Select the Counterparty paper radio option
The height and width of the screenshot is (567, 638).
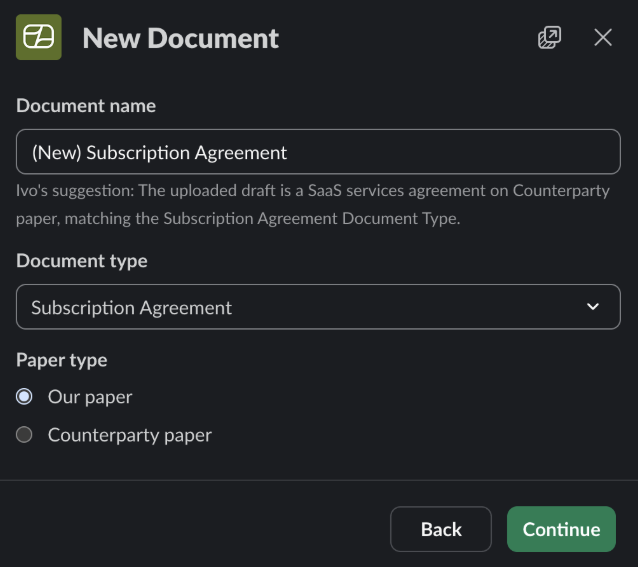point(24,434)
